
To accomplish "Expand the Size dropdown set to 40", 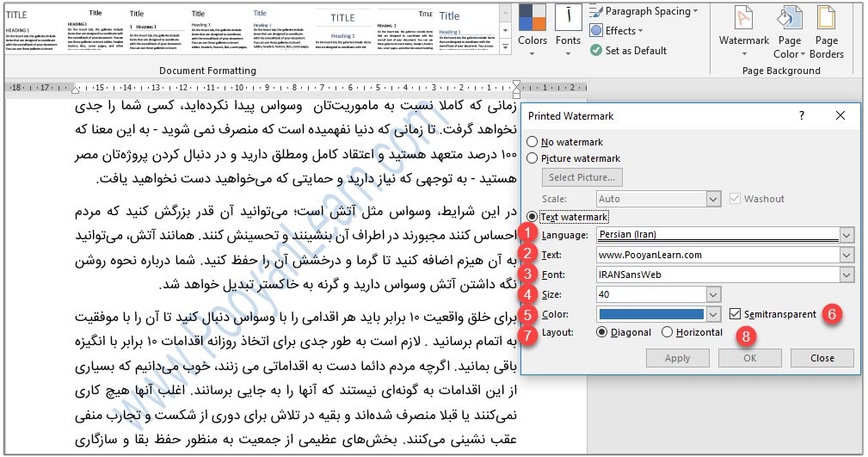I will tap(847, 294).
